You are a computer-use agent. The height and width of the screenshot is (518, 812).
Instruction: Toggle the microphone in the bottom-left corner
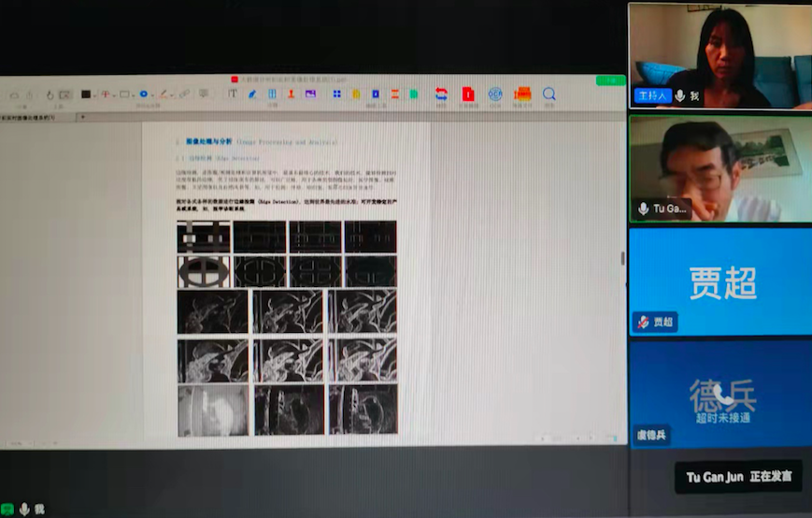click(25, 510)
